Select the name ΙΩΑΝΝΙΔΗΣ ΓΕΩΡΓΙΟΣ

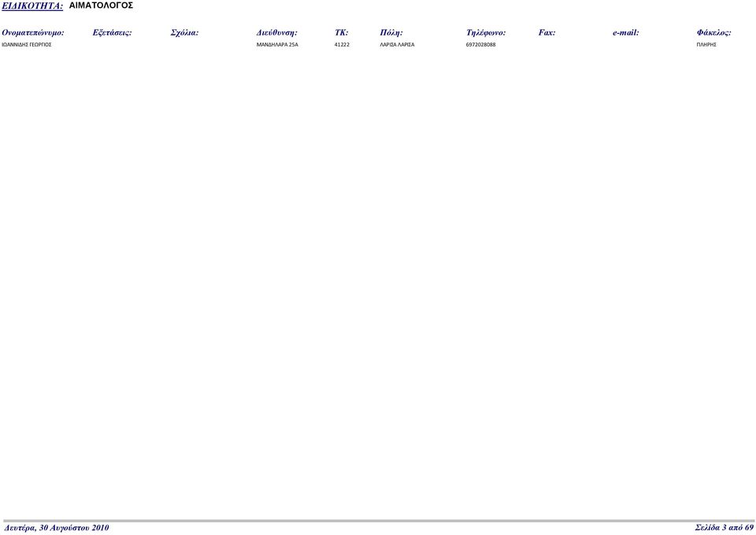pyautogui.click(x=27, y=44)
